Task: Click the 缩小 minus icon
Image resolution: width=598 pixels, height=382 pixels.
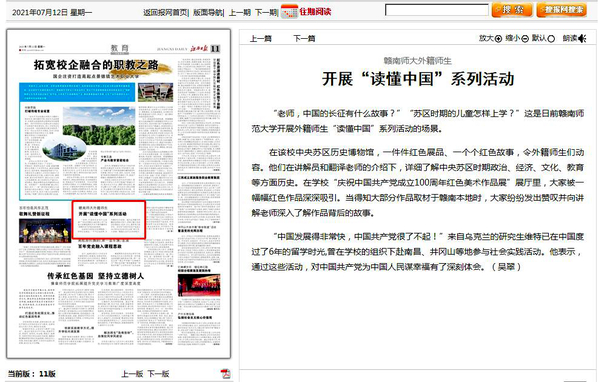Action: pyautogui.click(x=525, y=39)
